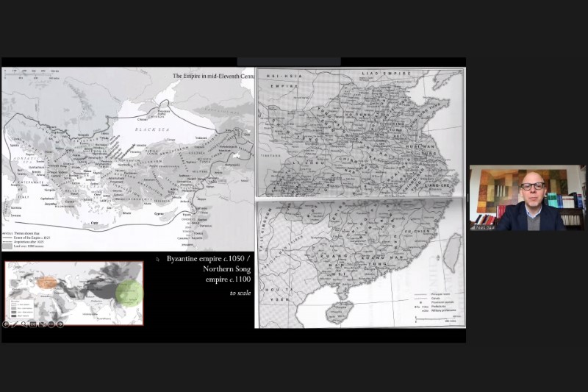Go to the previous slide arrow
The width and height of the screenshot is (588, 392).
(6, 324)
